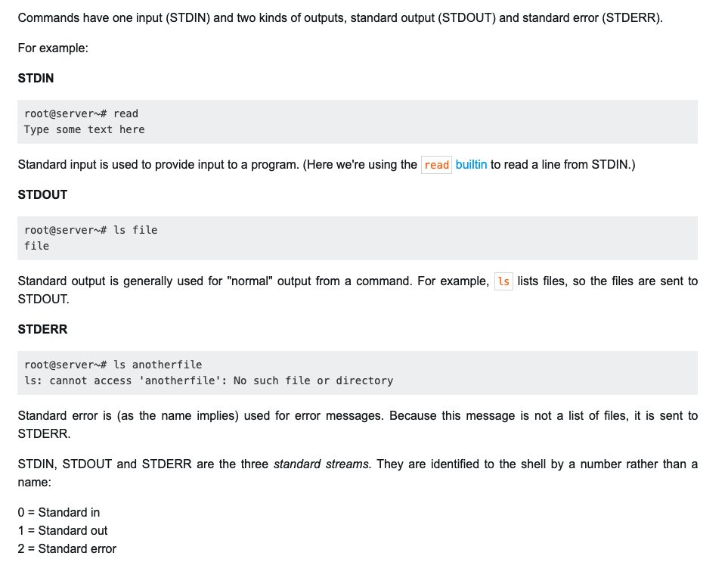728x562 pixels.
Task: Click 'Standard error is' paragraph text
Action: tap(358, 424)
